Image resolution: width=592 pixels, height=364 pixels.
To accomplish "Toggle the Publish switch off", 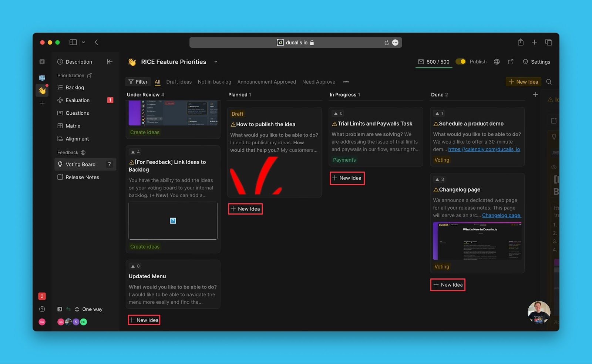I will (460, 61).
